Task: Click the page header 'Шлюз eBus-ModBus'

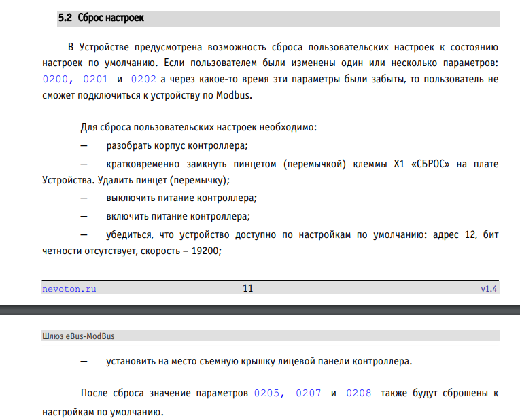Action: click(x=78, y=336)
